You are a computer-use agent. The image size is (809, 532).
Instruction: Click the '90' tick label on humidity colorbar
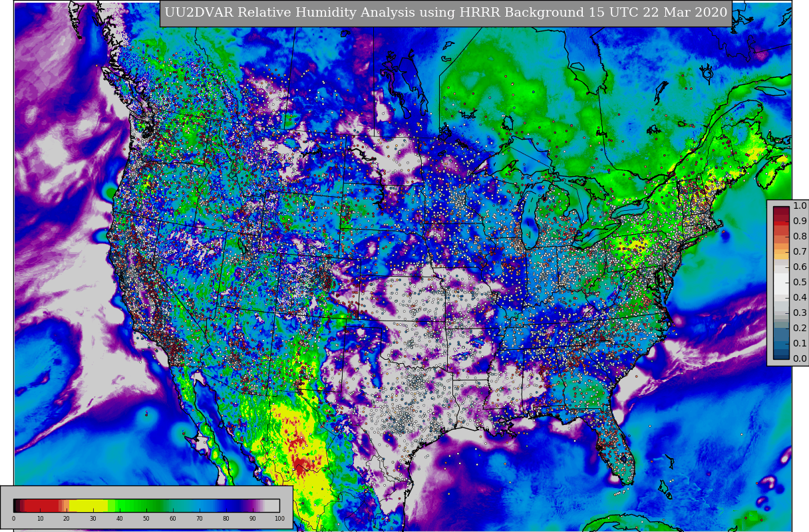point(253,519)
